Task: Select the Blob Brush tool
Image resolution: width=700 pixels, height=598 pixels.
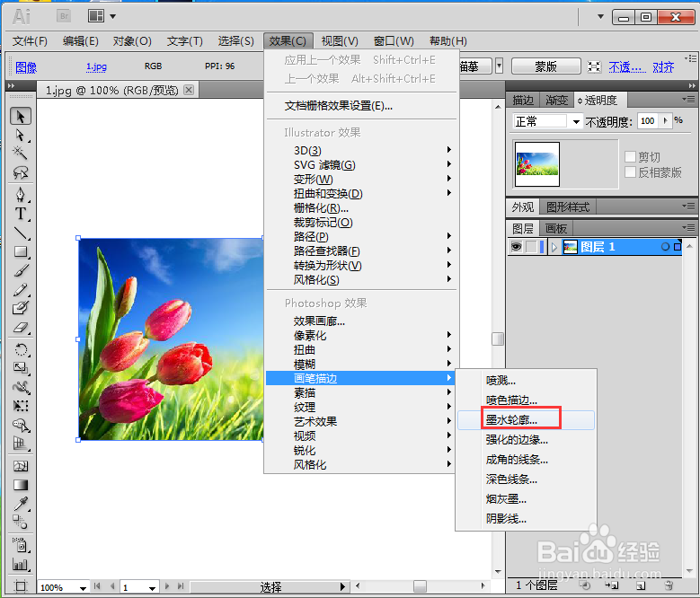Action: pyautogui.click(x=21, y=308)
